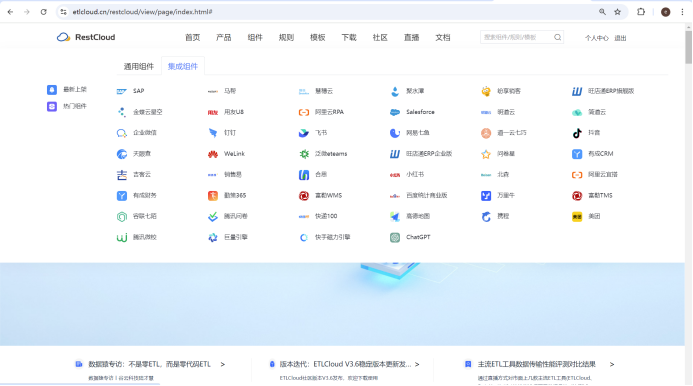This screenshot has height=386, width=693.
Task: Switch to the 通用组件 tab
Action: click(x=139, y=66)
